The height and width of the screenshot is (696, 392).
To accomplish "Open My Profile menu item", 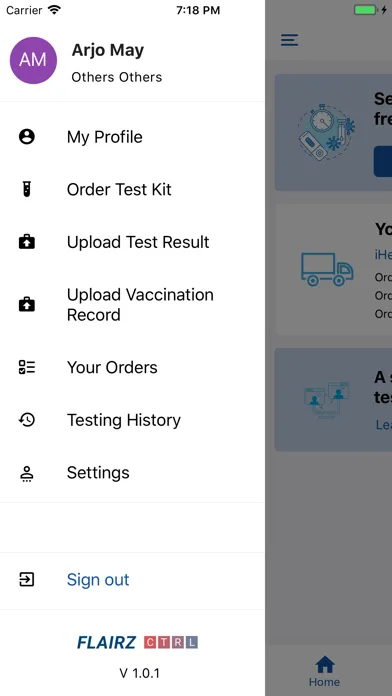I will pos(132,137).
